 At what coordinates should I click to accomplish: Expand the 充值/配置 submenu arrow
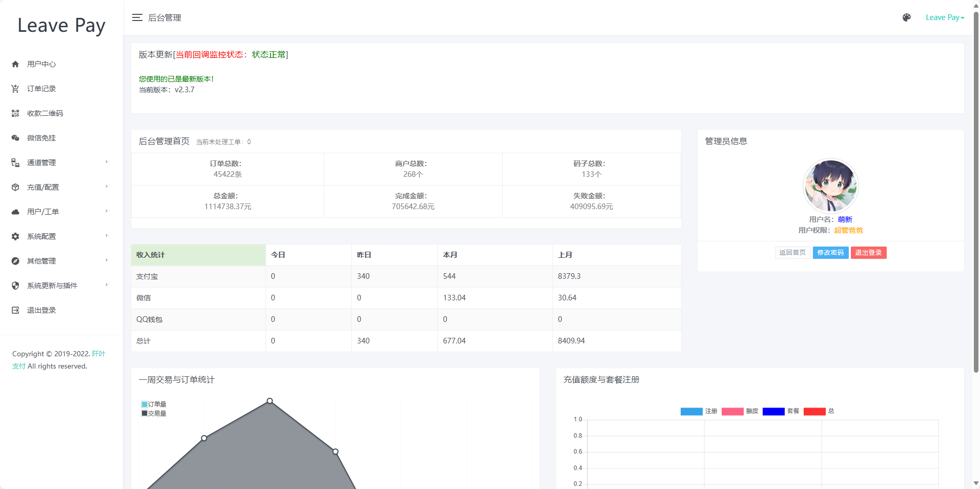[107, 187]
